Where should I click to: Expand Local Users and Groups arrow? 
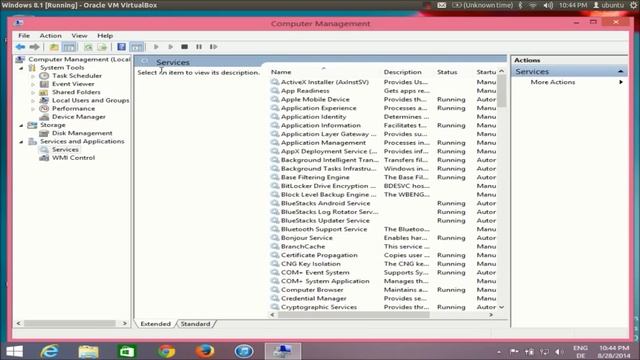(x=33, y=100)
